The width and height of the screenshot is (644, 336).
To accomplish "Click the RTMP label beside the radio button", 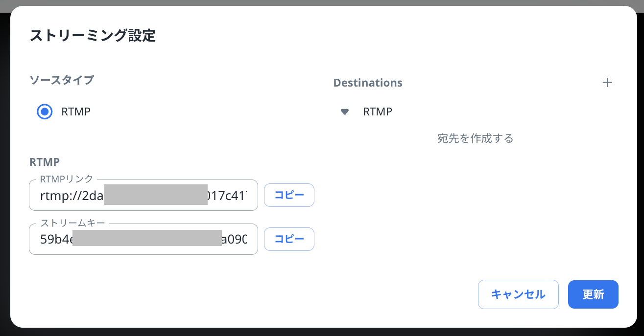I will (x=76, y=112).
